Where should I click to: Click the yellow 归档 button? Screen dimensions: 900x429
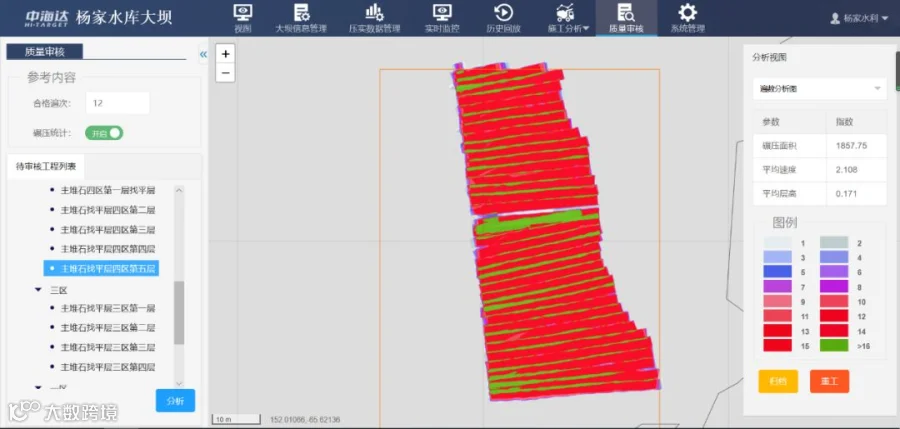(778, 381)
